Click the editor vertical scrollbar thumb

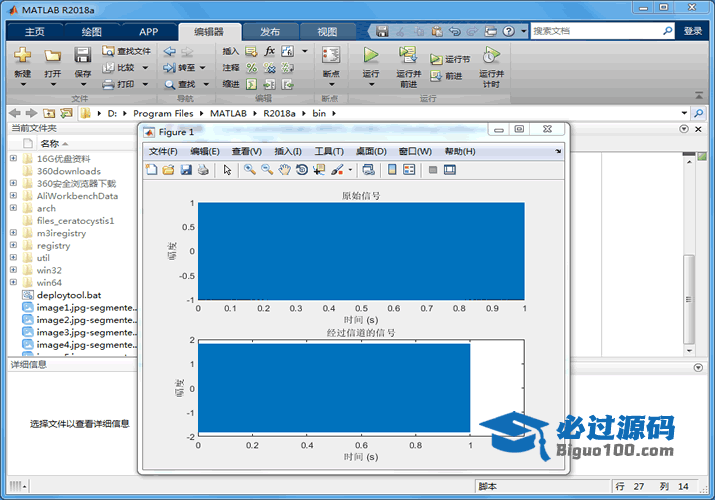click(x=689, y=299)
